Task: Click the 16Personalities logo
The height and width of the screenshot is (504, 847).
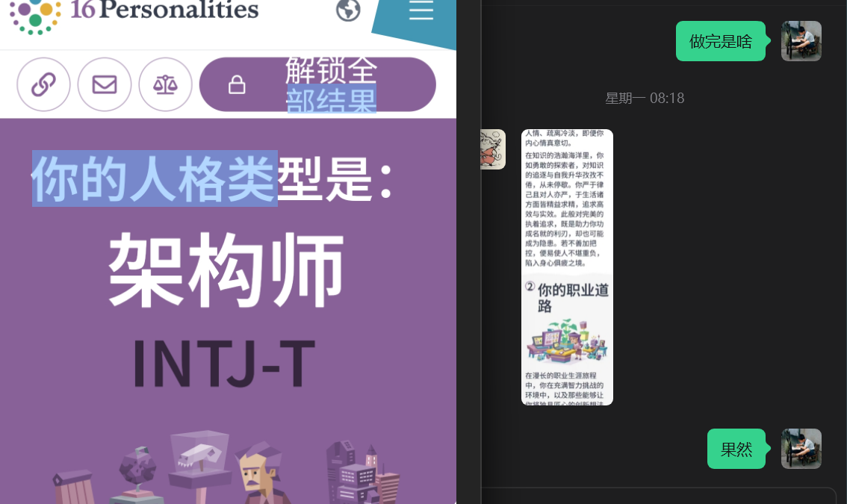Action: (134, 13)
